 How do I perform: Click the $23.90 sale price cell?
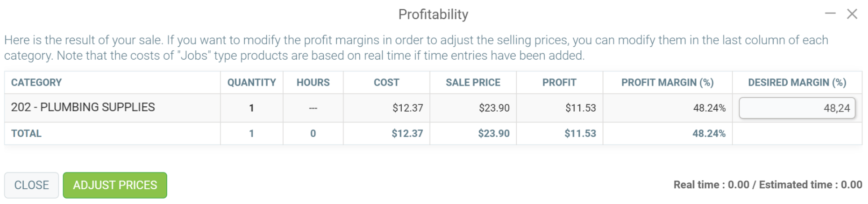point(494,108)
